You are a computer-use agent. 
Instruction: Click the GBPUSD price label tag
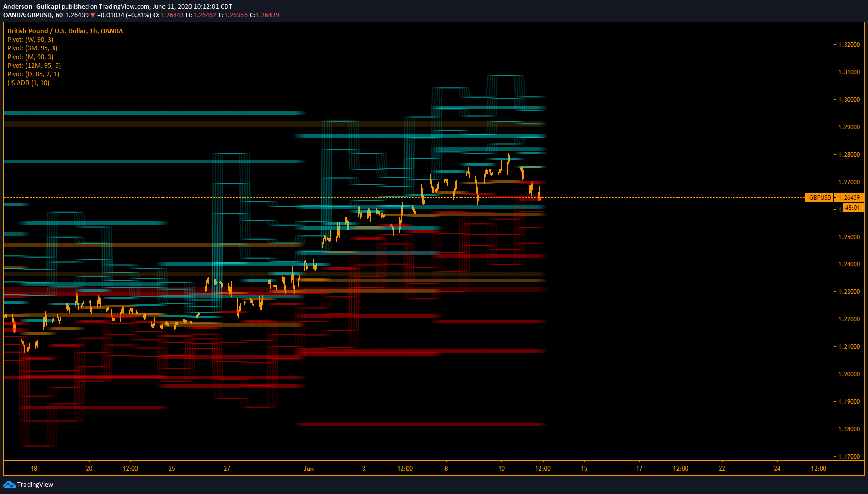coord(820,197)
